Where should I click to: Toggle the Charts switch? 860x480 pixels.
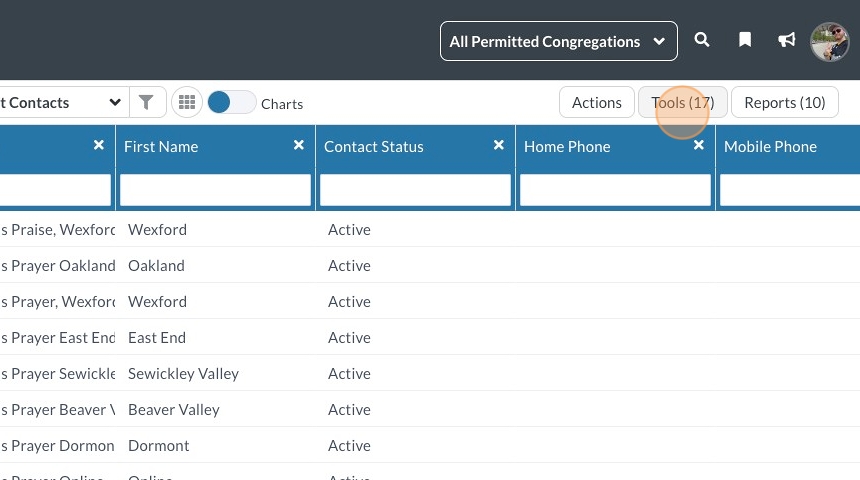tap(231, 102)
